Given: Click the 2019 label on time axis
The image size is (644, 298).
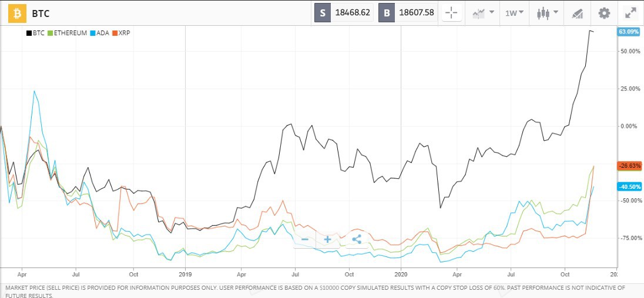Looking at the screenshot, I should click(x=185, y=274).
